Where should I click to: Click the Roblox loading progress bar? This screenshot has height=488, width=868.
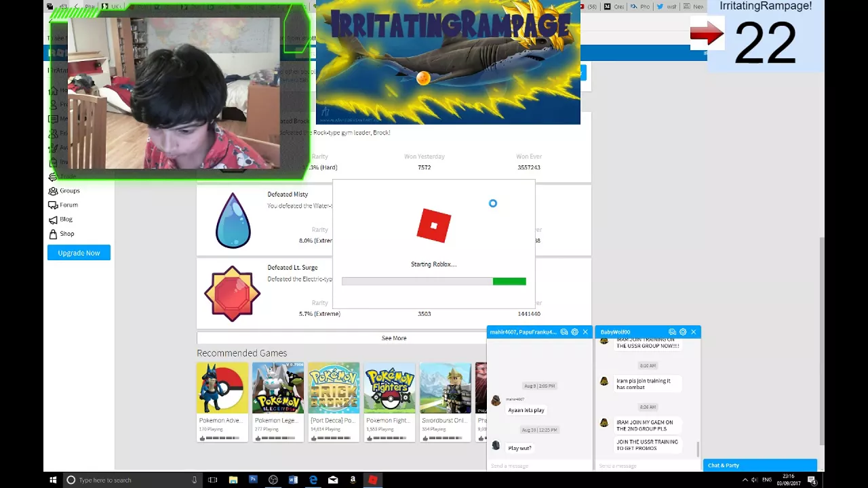point(434,281)
